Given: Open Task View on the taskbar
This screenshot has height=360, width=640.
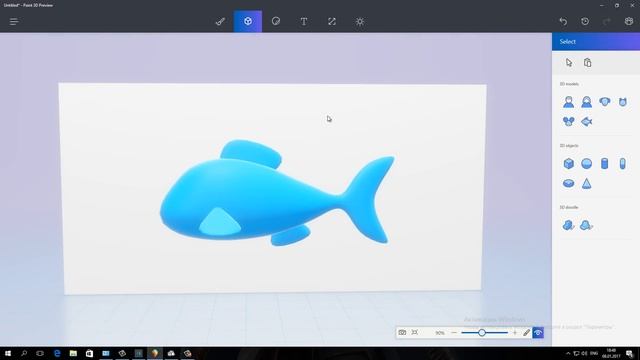Looking at the screenshot, I should (x=40, y=353).
